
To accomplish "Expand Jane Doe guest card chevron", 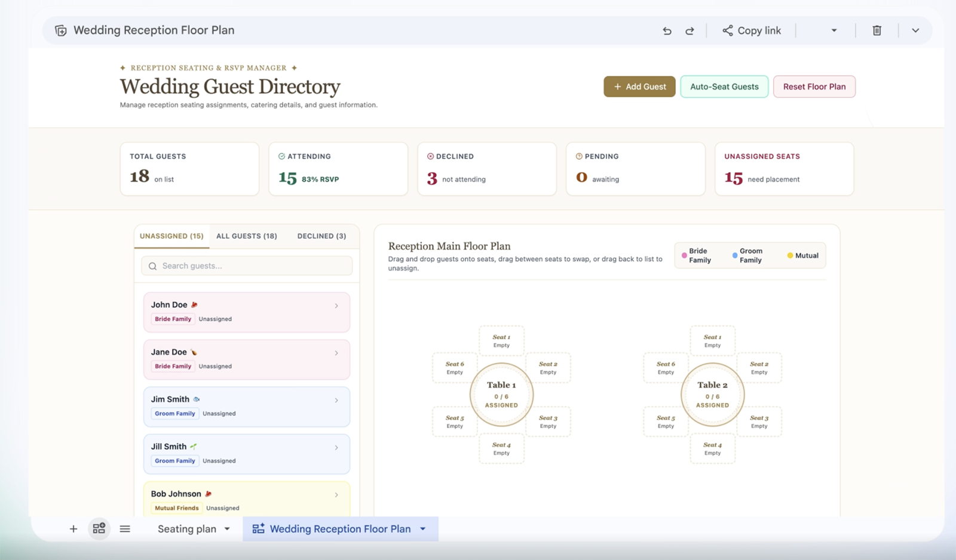I will tap(336, 353).
